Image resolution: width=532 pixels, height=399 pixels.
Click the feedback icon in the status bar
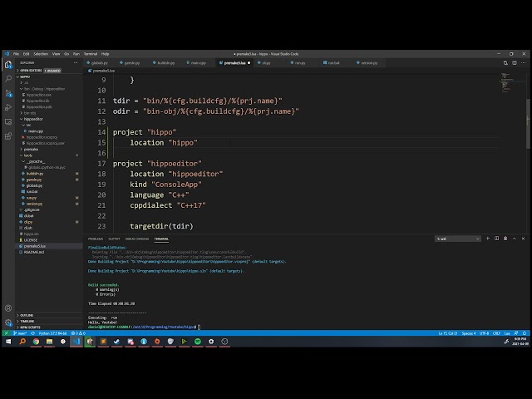(516, 333)
